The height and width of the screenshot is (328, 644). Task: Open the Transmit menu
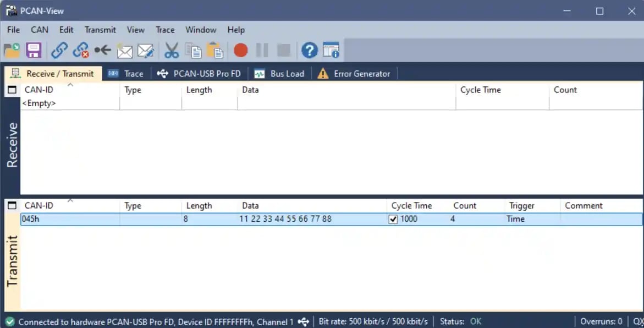point(100,30)
